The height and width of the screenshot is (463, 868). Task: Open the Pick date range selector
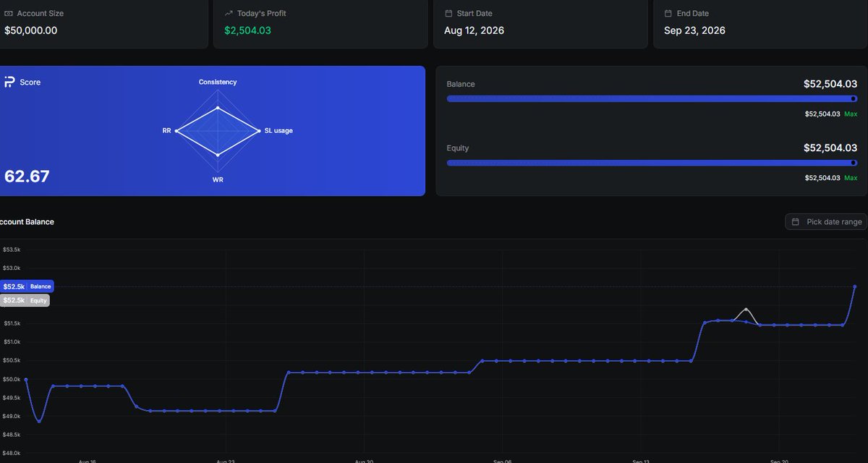point(825,222)
